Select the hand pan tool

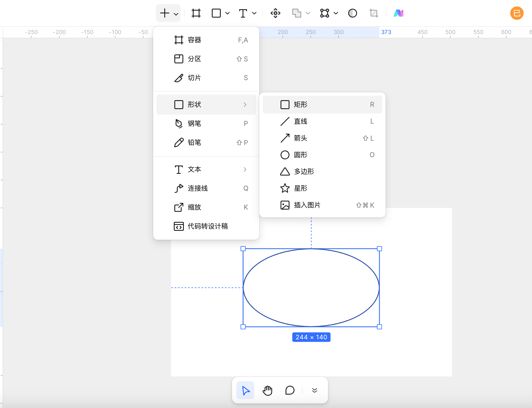point(267,390)
